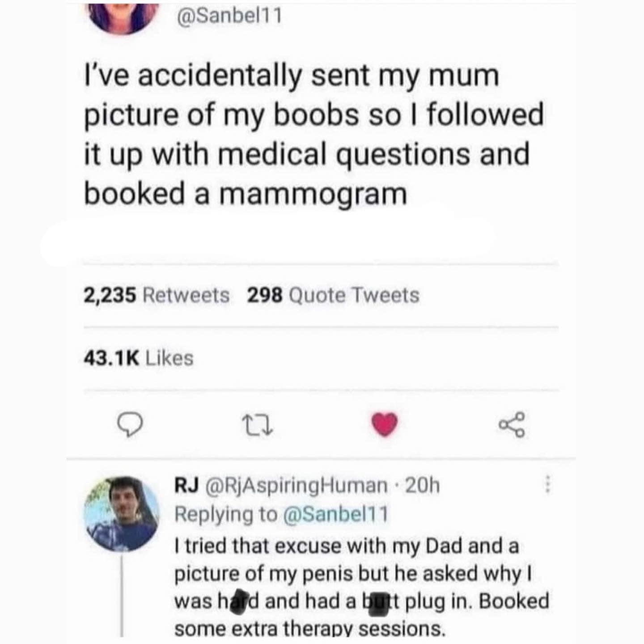Open the share icon under the tweet
Image resolution: width=644 pixels, height=644 pixels.
coord(511,425)
